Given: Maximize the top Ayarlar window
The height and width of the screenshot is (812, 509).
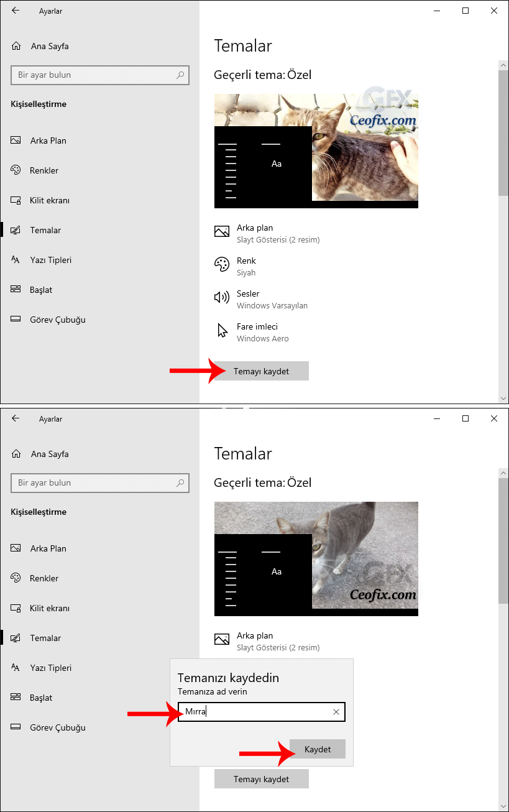Looking at the screenshot, I should [x=465, y=11].
